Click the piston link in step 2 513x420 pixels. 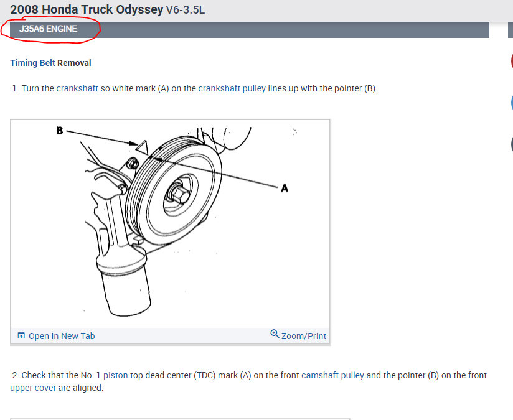(x=116, y=375)
